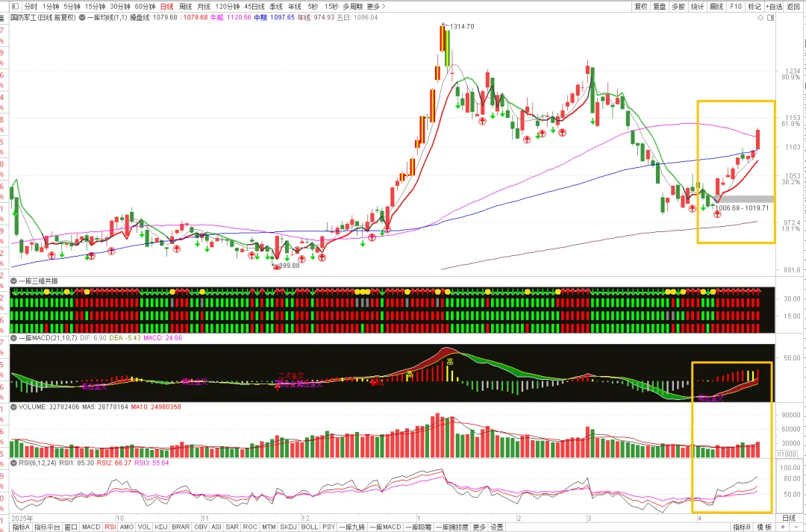This screenshot has width=806, height=532.
Task: Collapse the RSI indicator panel
Action: click(14, 463)
